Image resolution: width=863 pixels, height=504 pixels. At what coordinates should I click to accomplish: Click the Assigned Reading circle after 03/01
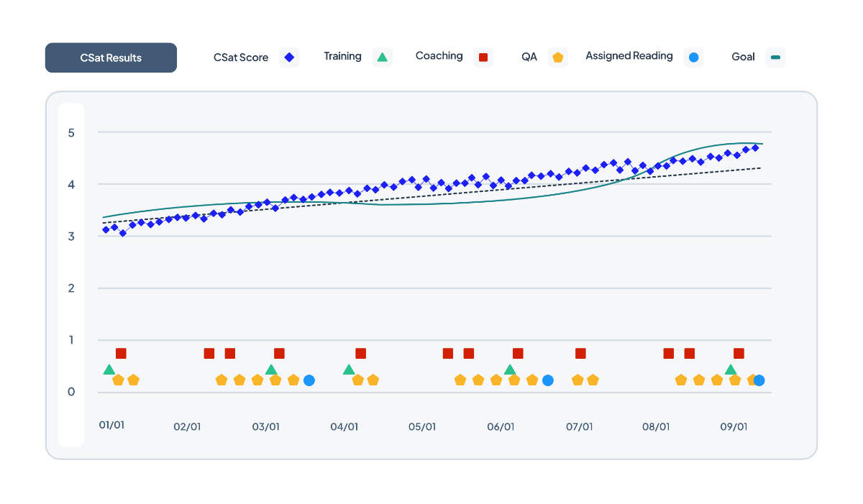[309, 380]
